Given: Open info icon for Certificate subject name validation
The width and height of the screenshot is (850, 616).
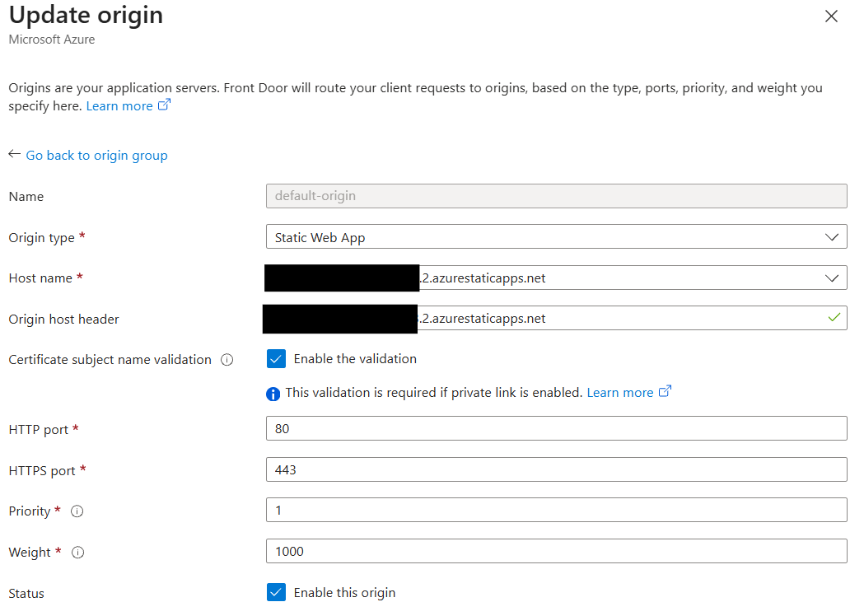Looking at the screenshot, I should click(x=227, y=360).
